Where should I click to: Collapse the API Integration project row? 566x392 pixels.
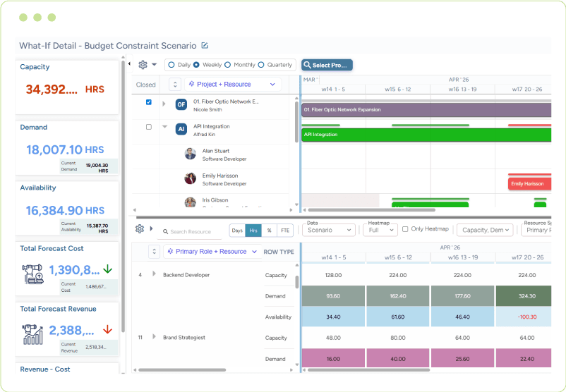(165, 127)
